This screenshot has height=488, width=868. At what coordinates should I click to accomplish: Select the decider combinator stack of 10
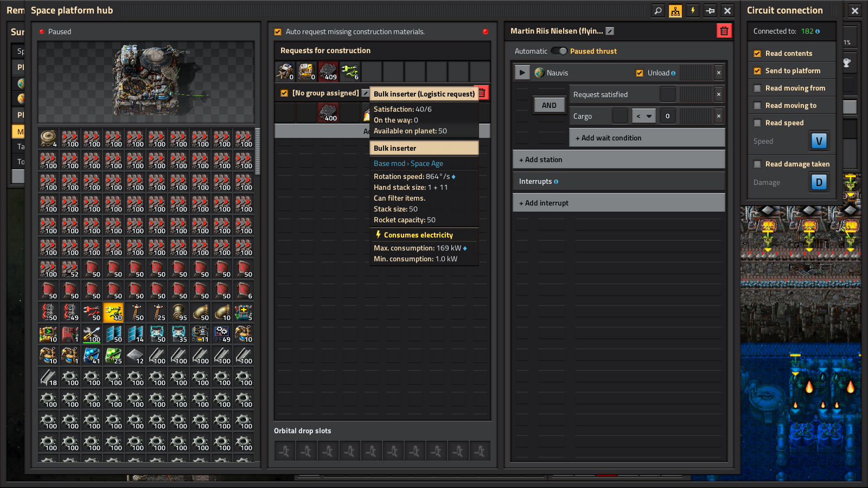pos(49,334)
